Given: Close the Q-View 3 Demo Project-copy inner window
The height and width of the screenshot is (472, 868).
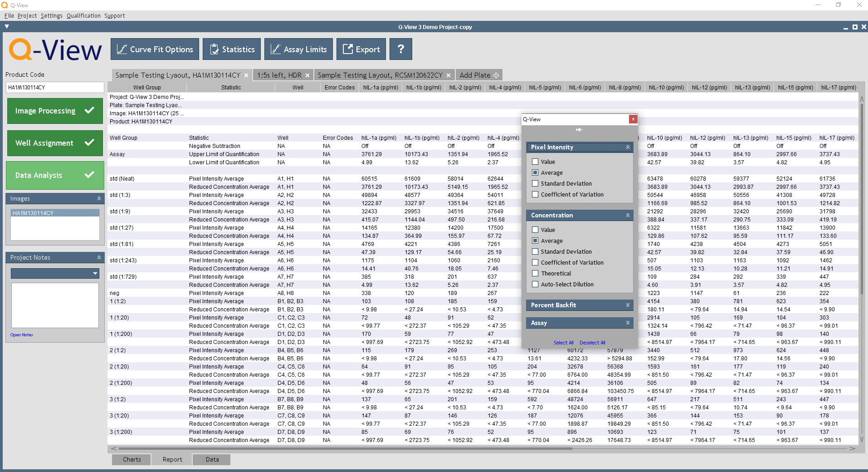Looking at the screenshot, I should [x=863, y=27].
